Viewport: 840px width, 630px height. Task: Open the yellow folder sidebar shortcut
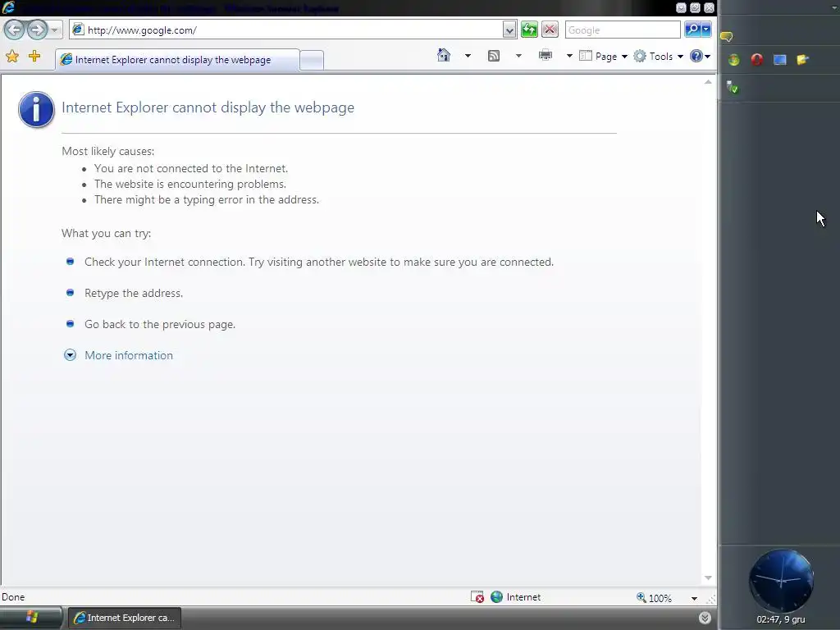click(802, 59)
